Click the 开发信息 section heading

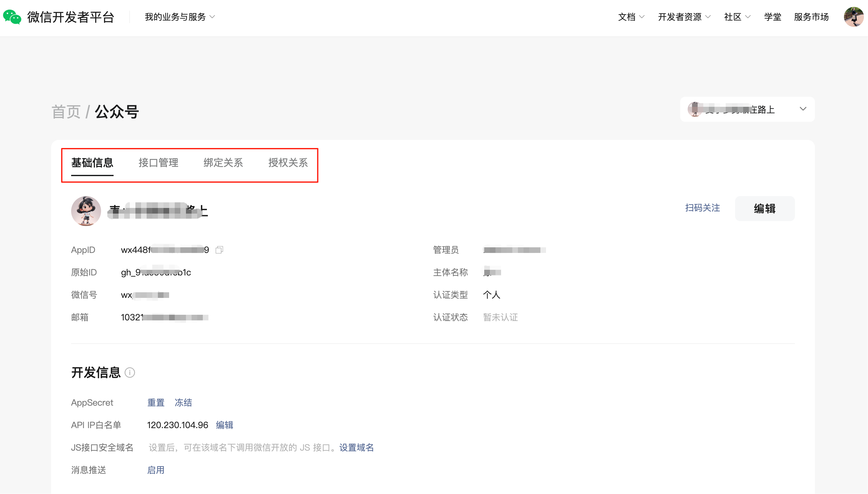click(x=96, y=373)
